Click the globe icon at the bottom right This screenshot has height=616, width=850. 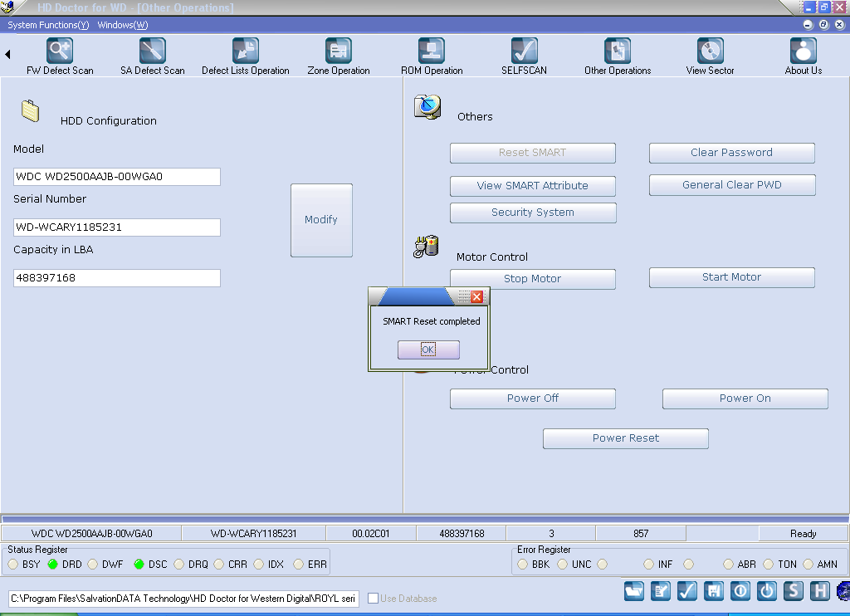[x=843, y=590]
